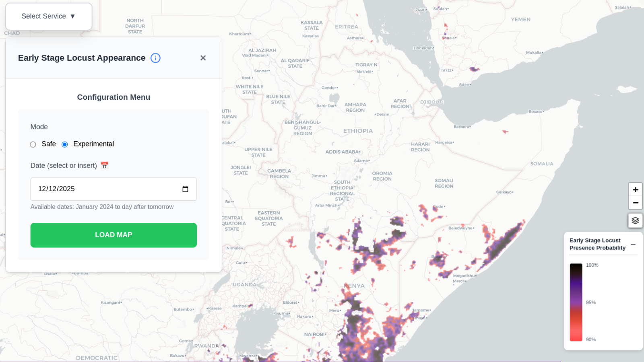Zoom out of the map
Image resolution: width=644 pixels, height=362 pixels.
point(635,203)
